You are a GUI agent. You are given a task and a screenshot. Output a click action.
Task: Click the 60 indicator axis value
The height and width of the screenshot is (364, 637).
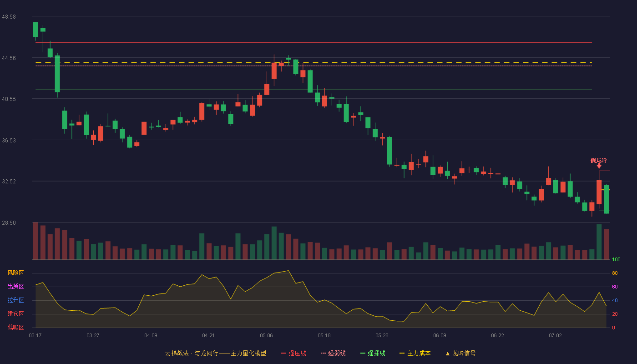[615, 287]
